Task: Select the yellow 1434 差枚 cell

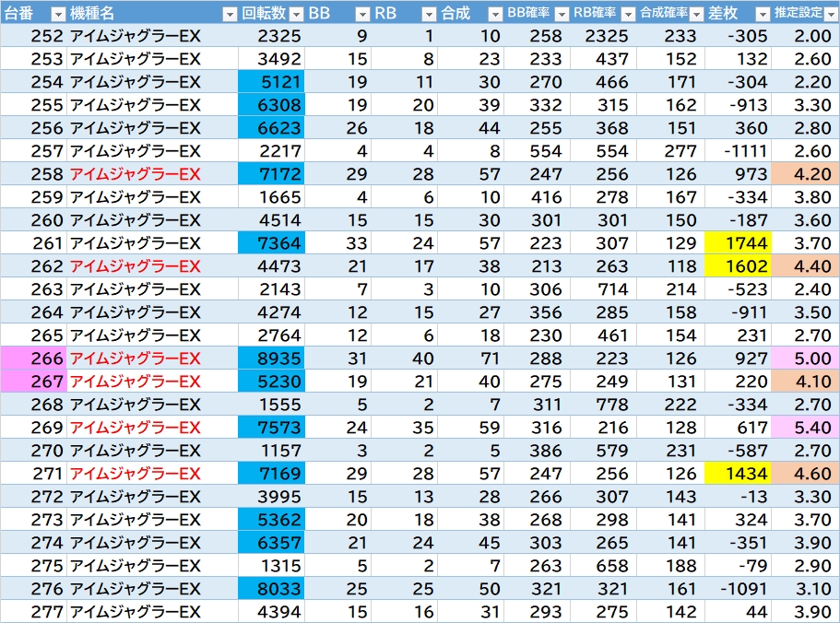Action: click(x=738, y=473)
